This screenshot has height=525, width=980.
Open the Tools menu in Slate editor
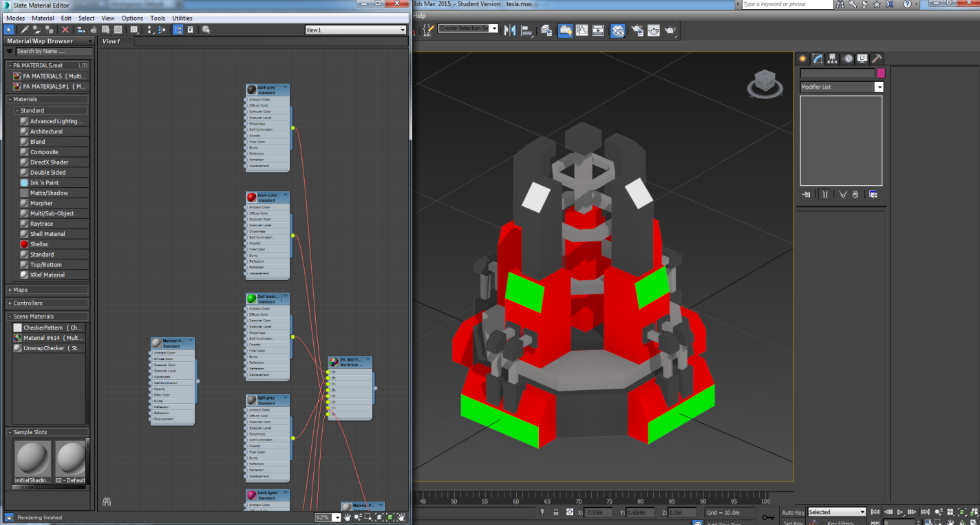coord(158,18)
